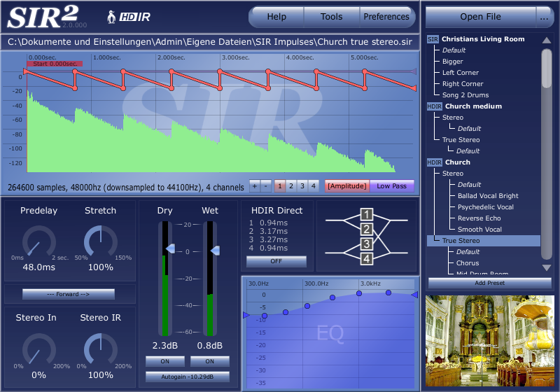Toggle the Forward direction button

69,294
